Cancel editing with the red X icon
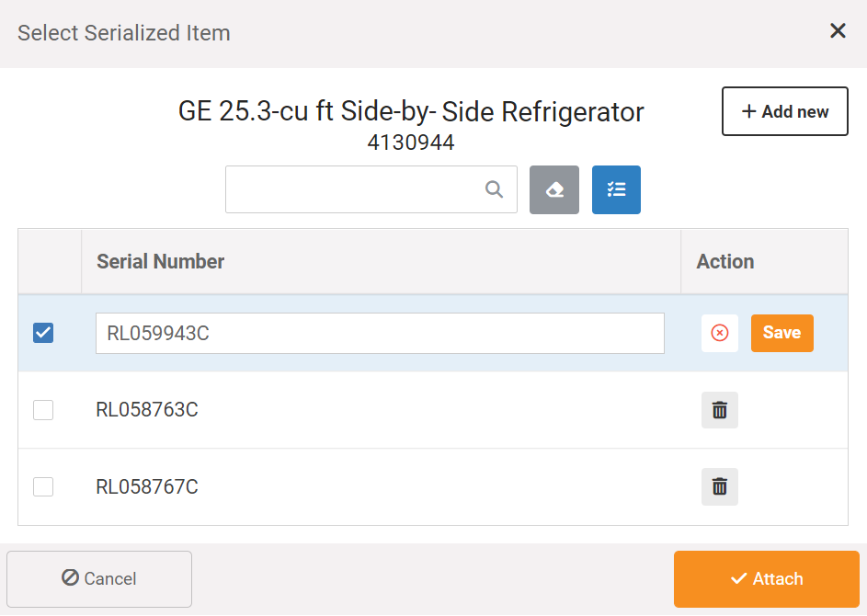 pos(719,333)
